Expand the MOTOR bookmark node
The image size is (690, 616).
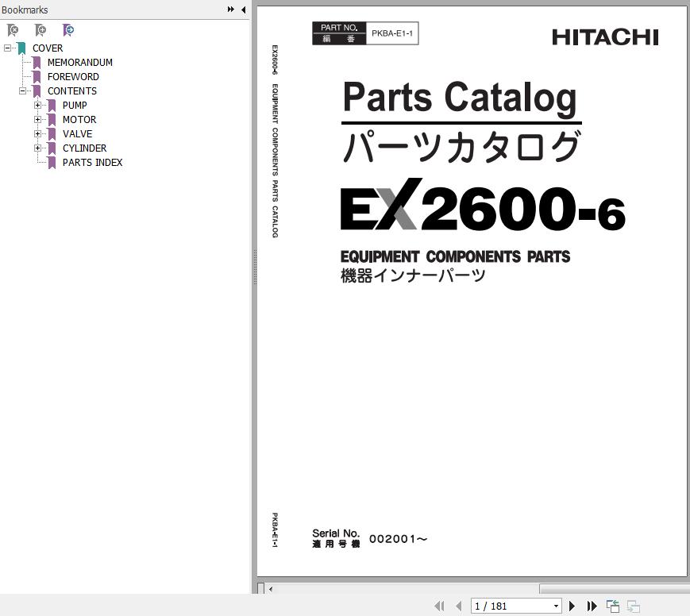[37, 119]
